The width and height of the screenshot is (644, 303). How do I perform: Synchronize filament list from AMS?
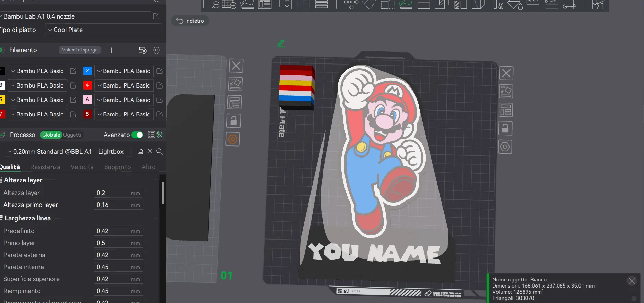[142, 50]
